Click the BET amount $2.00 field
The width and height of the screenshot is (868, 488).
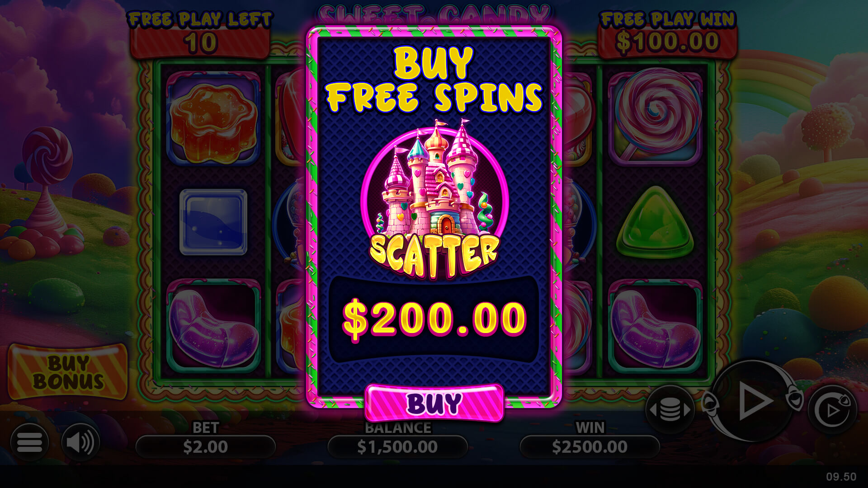pyautogui.click(x=206, y=447)
